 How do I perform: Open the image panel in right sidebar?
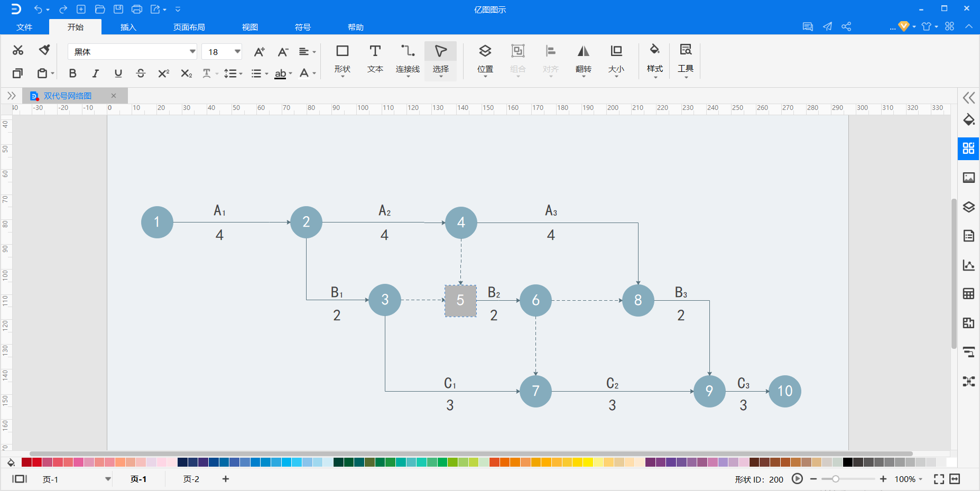pyautogui.click(x=968, y=178)
